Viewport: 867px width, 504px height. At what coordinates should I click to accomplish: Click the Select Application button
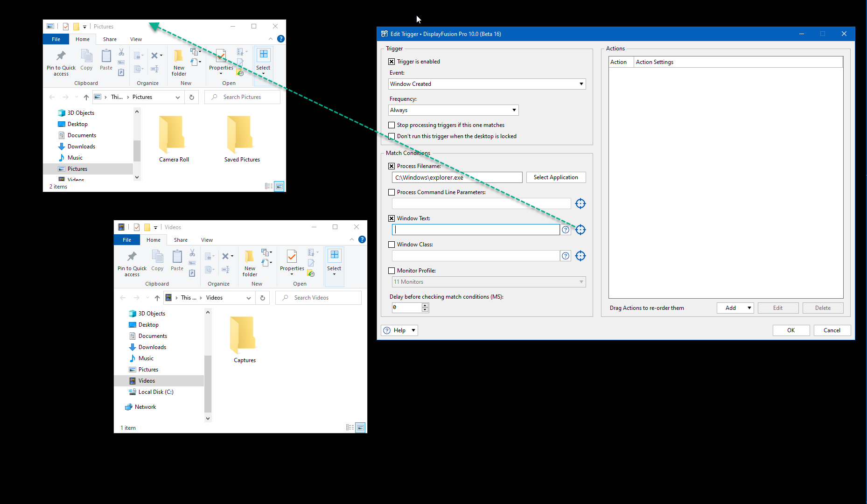pyautogui.click(x=556, y=177)
